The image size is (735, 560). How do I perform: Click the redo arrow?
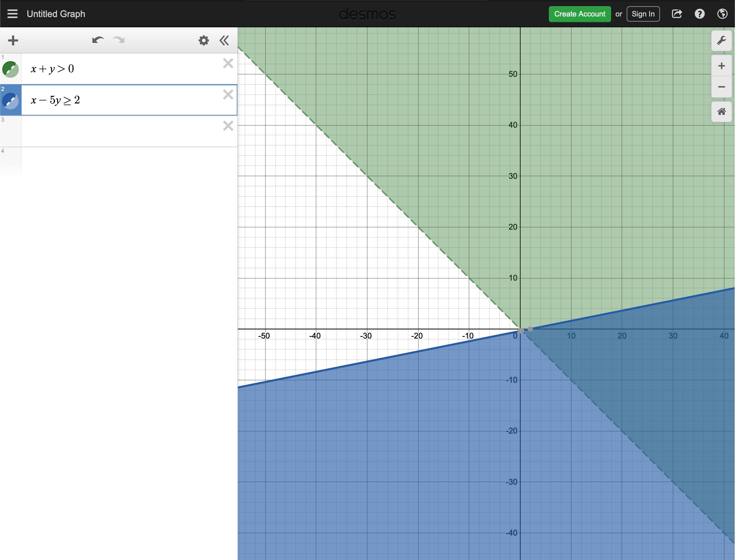tap(119, 40)
